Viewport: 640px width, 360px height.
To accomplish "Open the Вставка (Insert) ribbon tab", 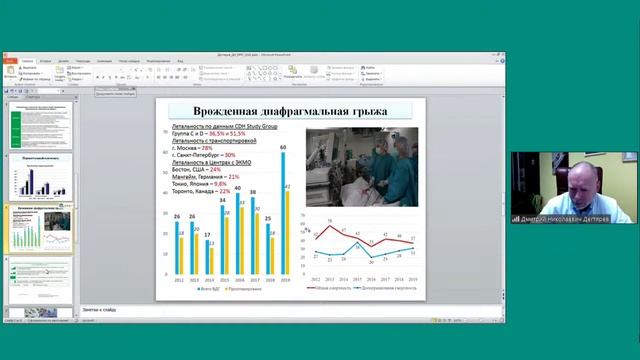I will pyautogui.click(x=45, y=61).
